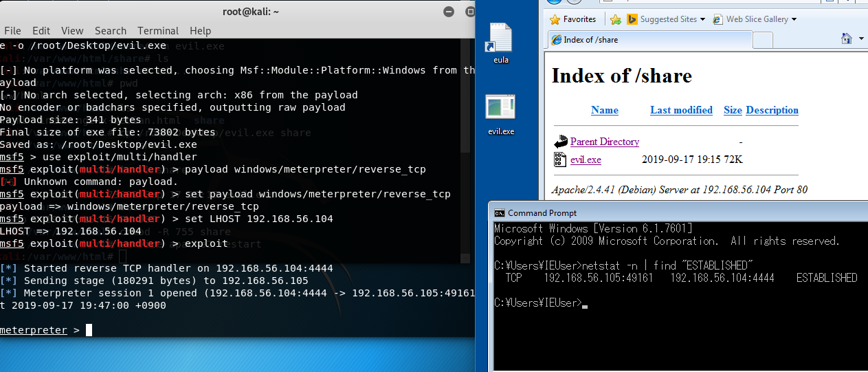Go to the Parent Directory link

click(605, 142)
